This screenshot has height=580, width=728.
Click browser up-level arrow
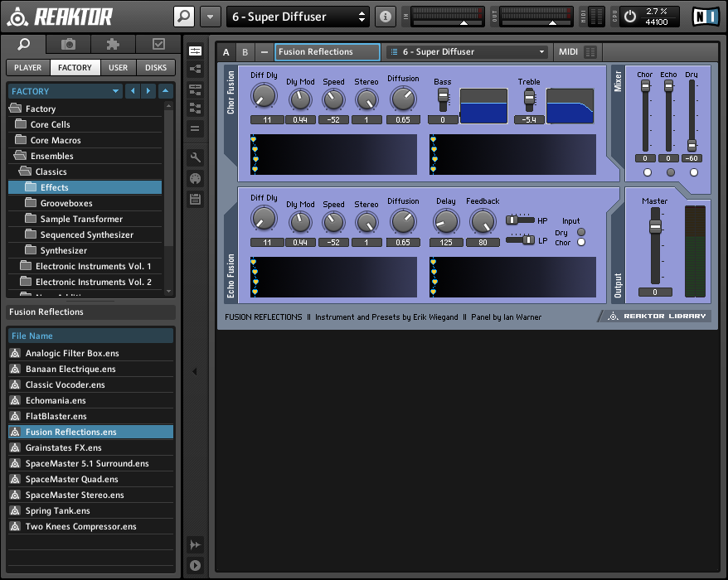coord(165,91)
